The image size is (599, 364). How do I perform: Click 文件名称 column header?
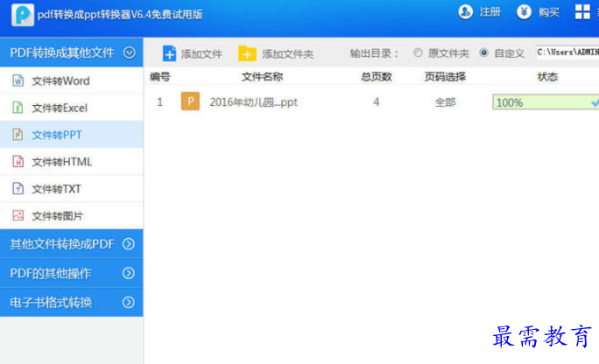pyautogui.click(x=262, y=77)
